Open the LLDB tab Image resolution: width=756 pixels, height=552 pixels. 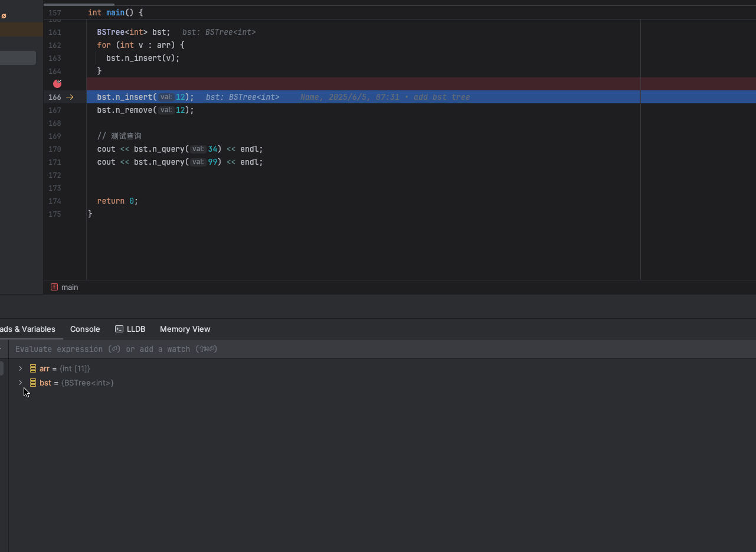tap(130, 329)
